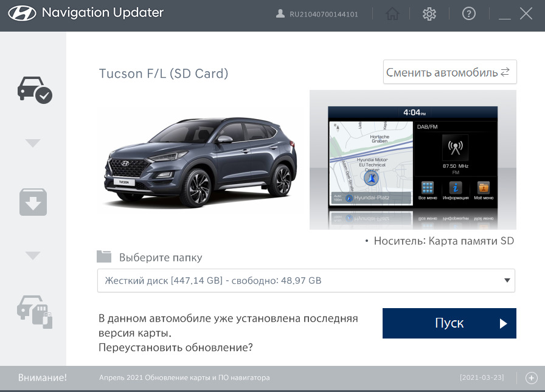Select vehicle selection step car icon
The image size is (545, 392).
coord(35,91)
